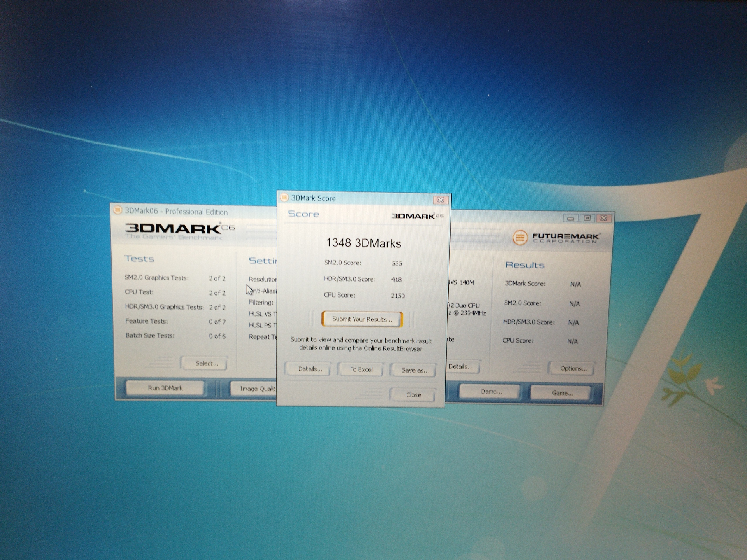
Task: Close the score dialog via Close button
Action: tap(413, 395)
